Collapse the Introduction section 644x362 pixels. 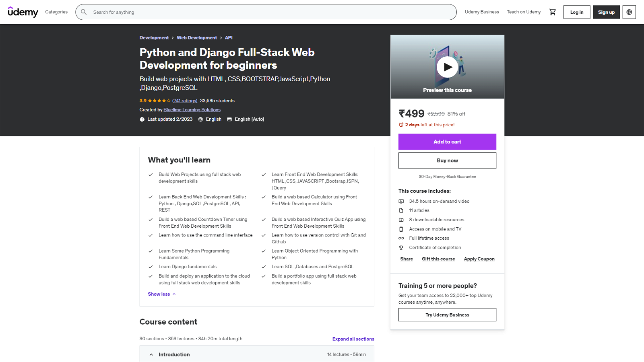(x=257, y=354)
